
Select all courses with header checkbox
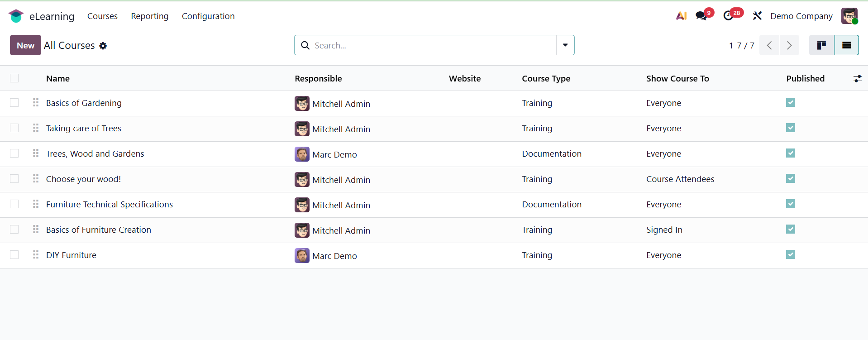click(14, 78)
